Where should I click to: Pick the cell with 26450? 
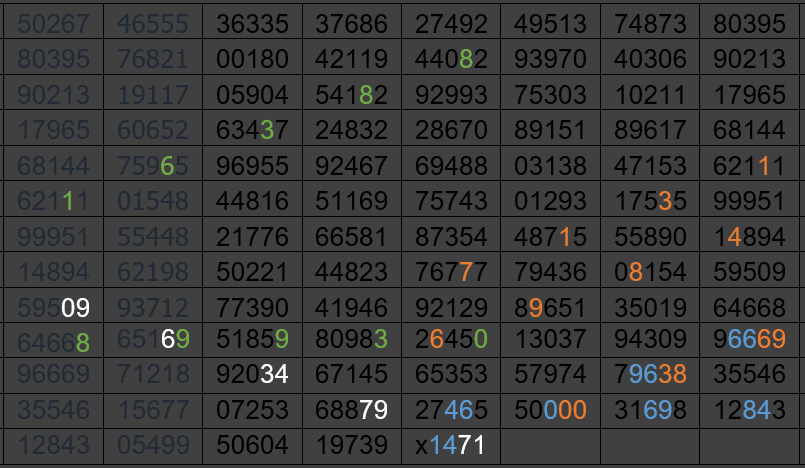pos(451,340)
